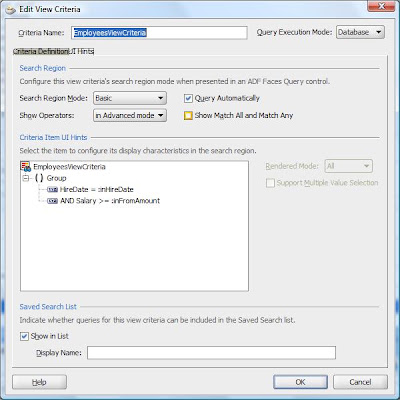Click the Criteria Item UI Hints heading
Viewport: 400px width, 400px height.
53,137
